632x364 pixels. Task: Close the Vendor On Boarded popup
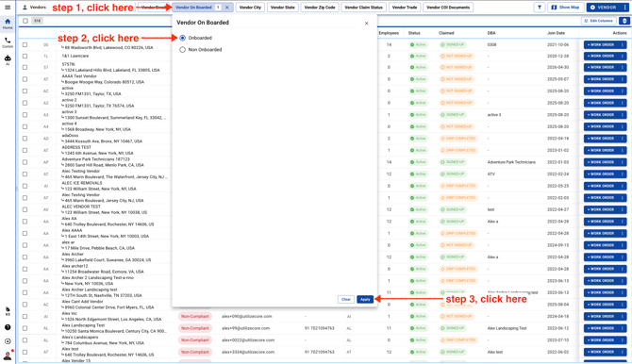(x=366, y=24)
